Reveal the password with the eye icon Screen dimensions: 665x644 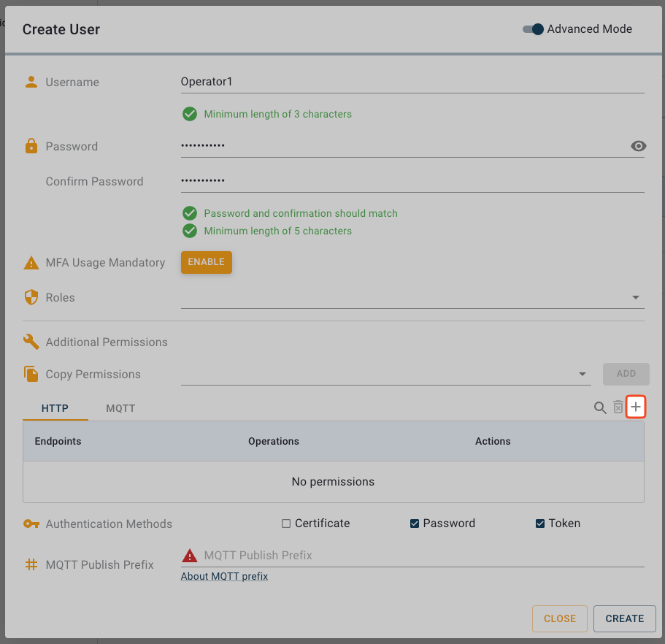click(638, 146)
